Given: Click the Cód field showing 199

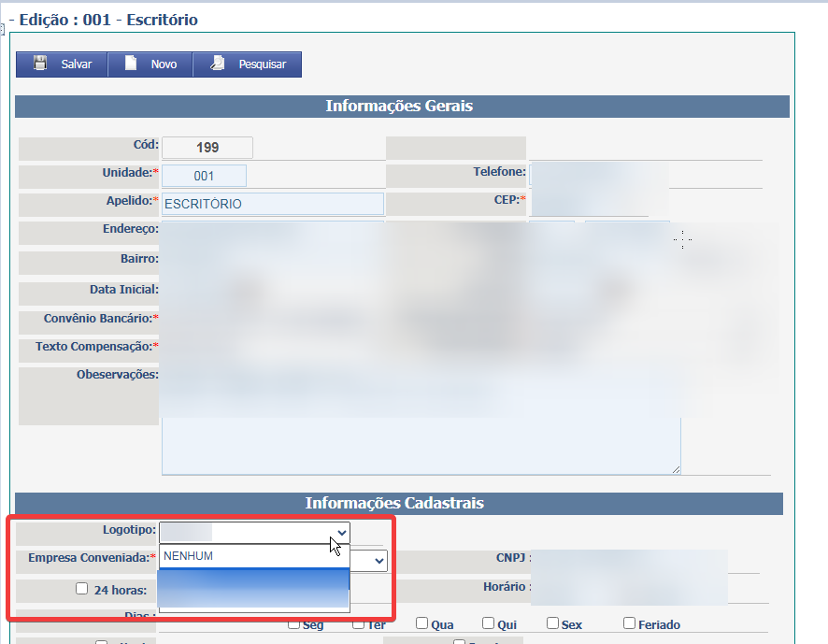Looking at the screenshot, I should pos(207,148).
